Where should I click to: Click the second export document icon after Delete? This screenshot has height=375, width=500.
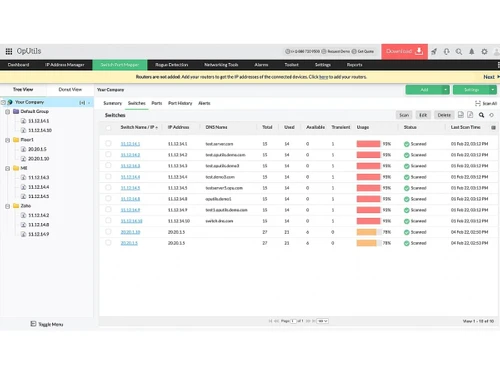[470, 115]
